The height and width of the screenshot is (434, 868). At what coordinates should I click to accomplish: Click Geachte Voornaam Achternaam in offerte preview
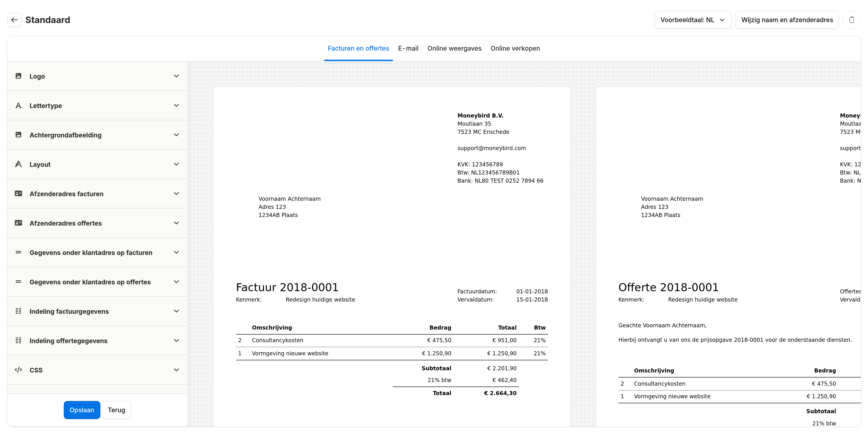pos(663,325)
